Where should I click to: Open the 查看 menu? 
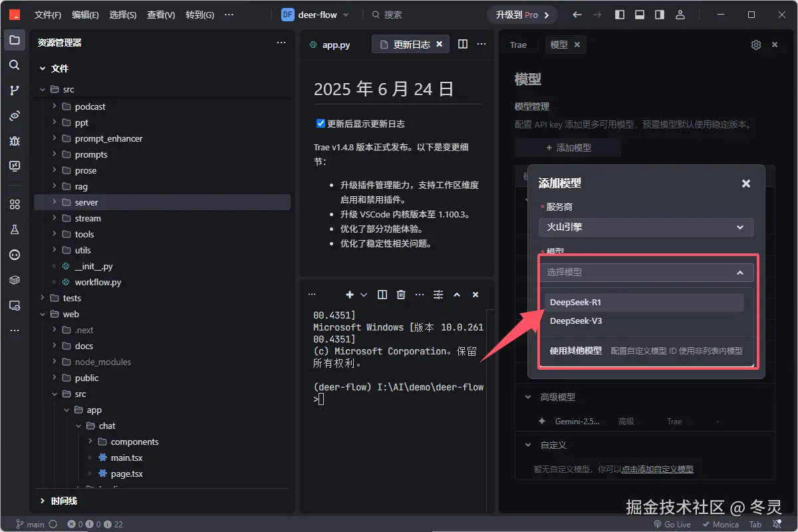click(160, 14)
